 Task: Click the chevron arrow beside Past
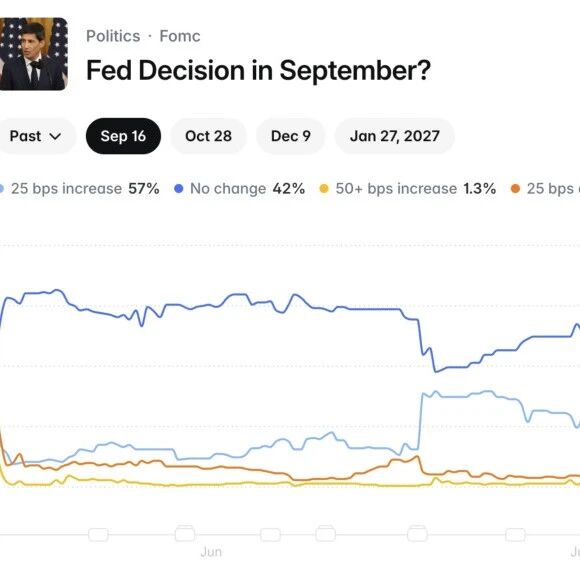55,136
